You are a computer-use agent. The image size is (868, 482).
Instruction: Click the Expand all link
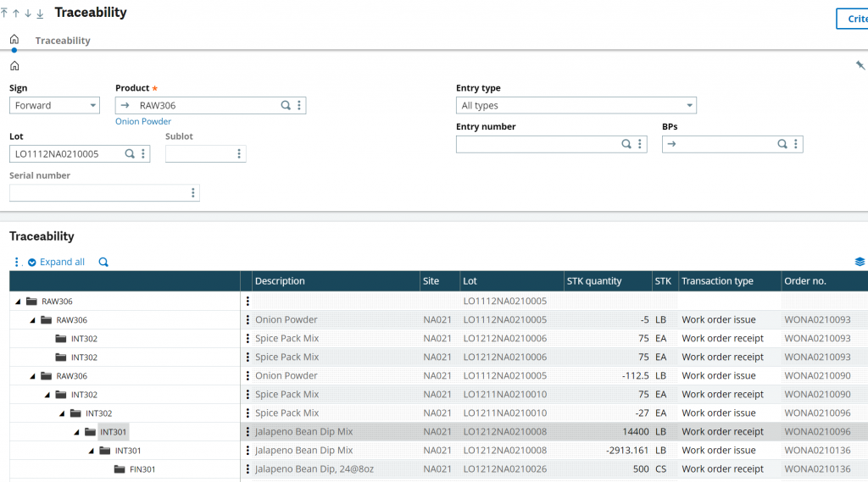(x=62, y=263)
